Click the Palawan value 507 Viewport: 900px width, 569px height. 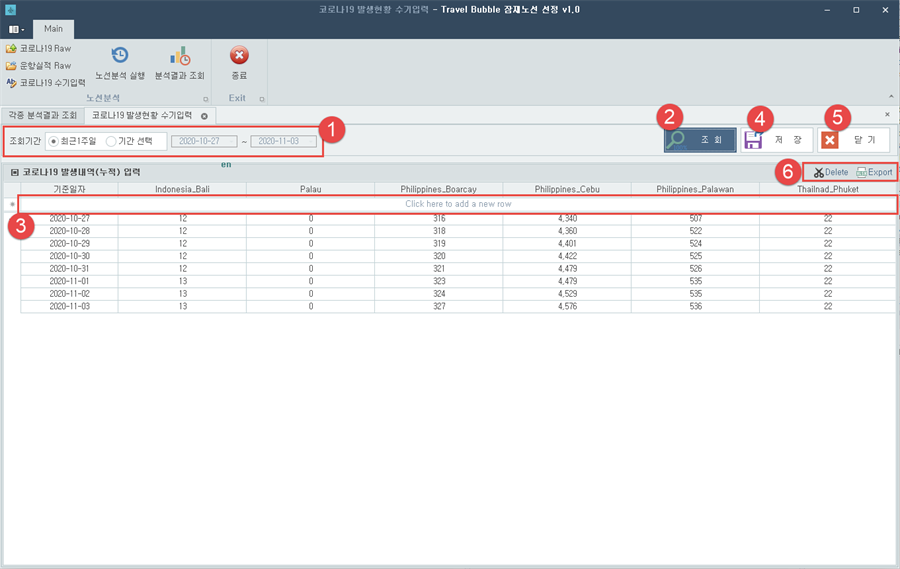[x=695, y=219]
